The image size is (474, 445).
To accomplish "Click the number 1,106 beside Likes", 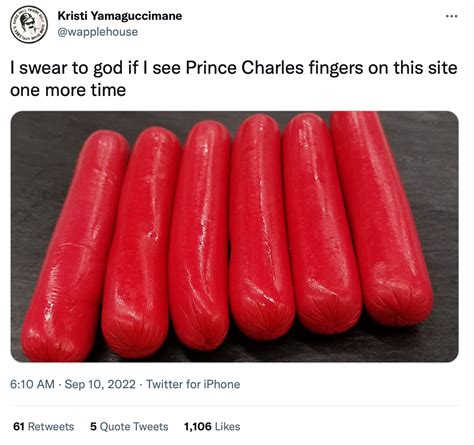I will pos(198,426).
